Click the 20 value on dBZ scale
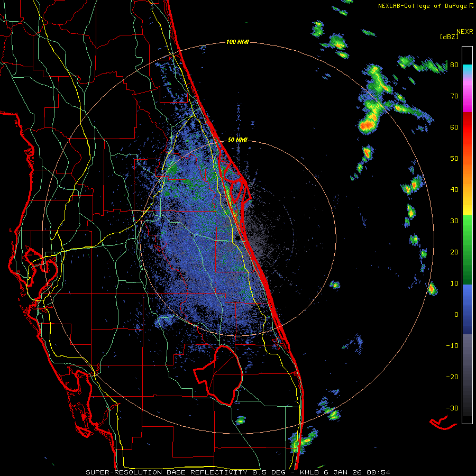This screenshot has width=476, height=476. tap(454, 252)
